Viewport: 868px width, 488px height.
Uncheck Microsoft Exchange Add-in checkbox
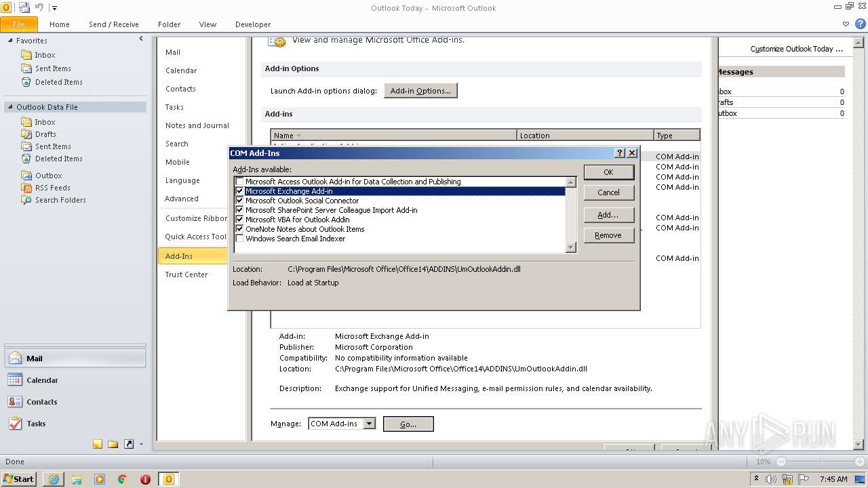[x=239, y=191]
